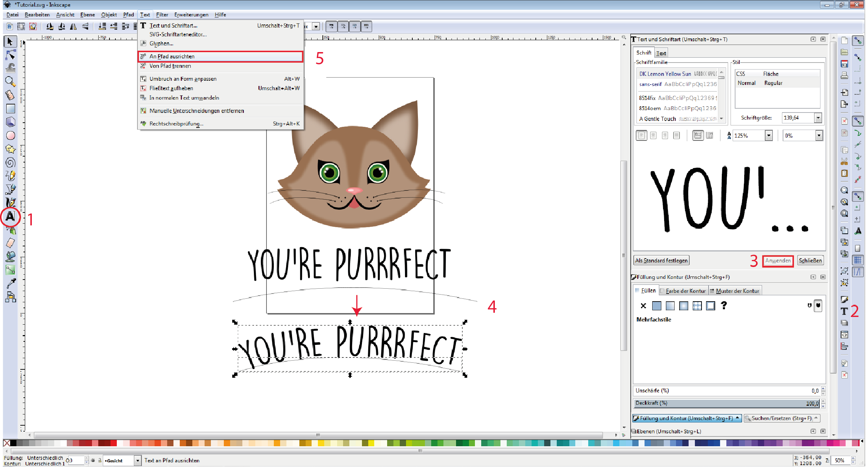Open the letter spacing 0% dropdown
This screenshot has width=868, height=470.
click(819, 136)
